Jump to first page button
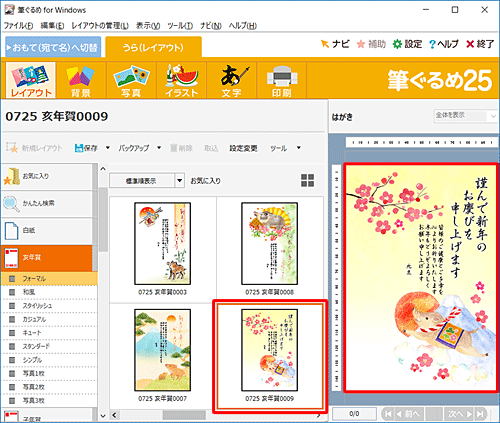 pyautogui.click(x=388, y=414)
